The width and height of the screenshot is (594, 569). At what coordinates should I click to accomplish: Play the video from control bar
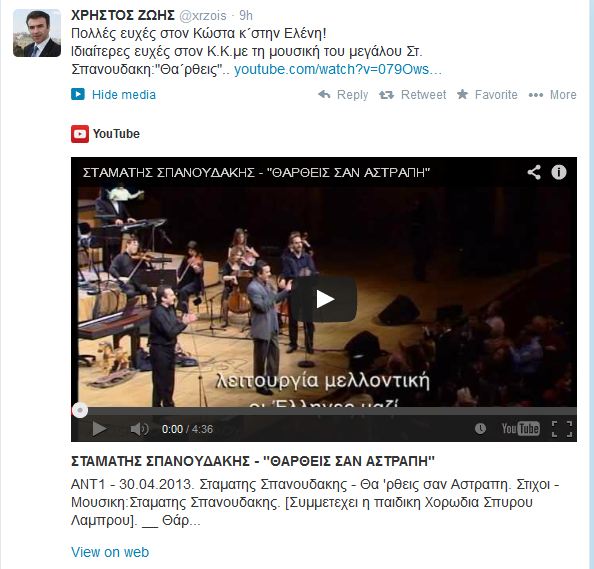(99, 429)
